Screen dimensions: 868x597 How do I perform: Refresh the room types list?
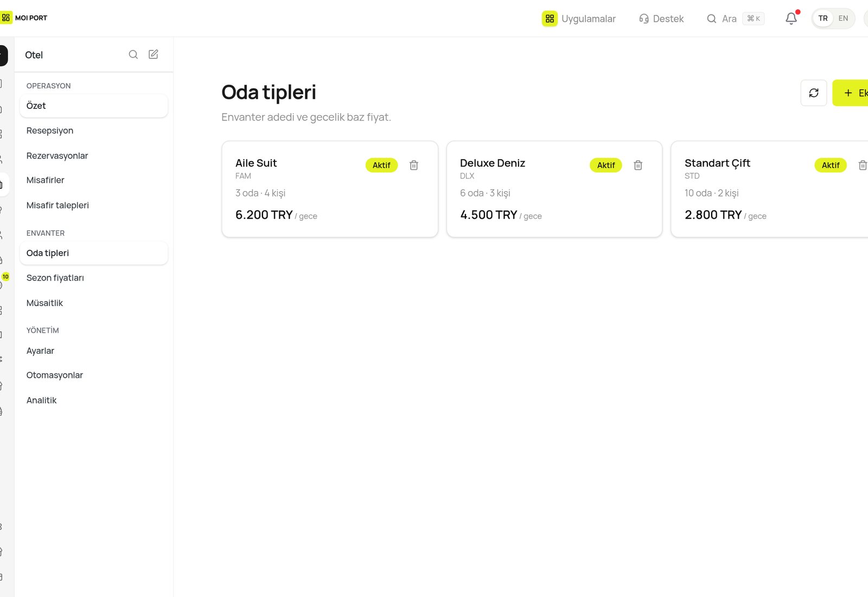pyautogui.click(x=814, y=93)
